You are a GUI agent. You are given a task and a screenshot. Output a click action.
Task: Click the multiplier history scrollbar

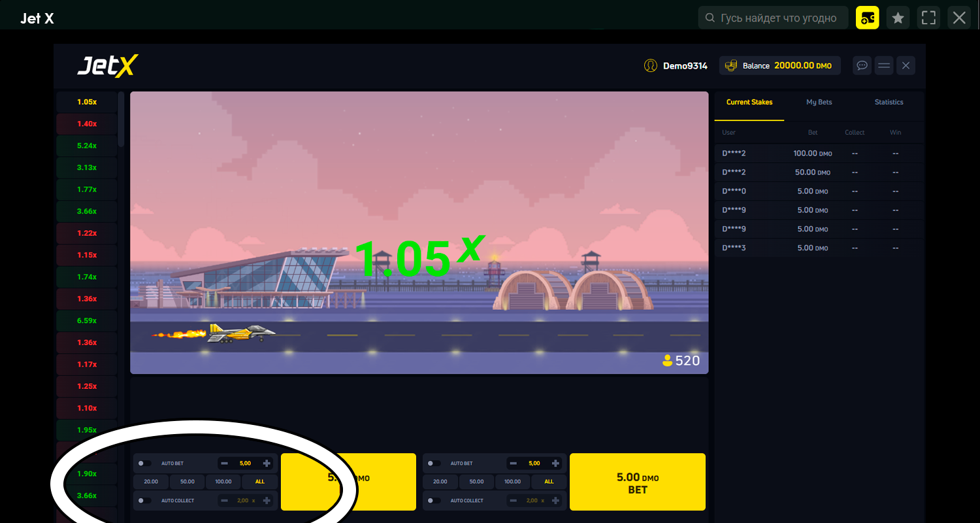[121, 119]
